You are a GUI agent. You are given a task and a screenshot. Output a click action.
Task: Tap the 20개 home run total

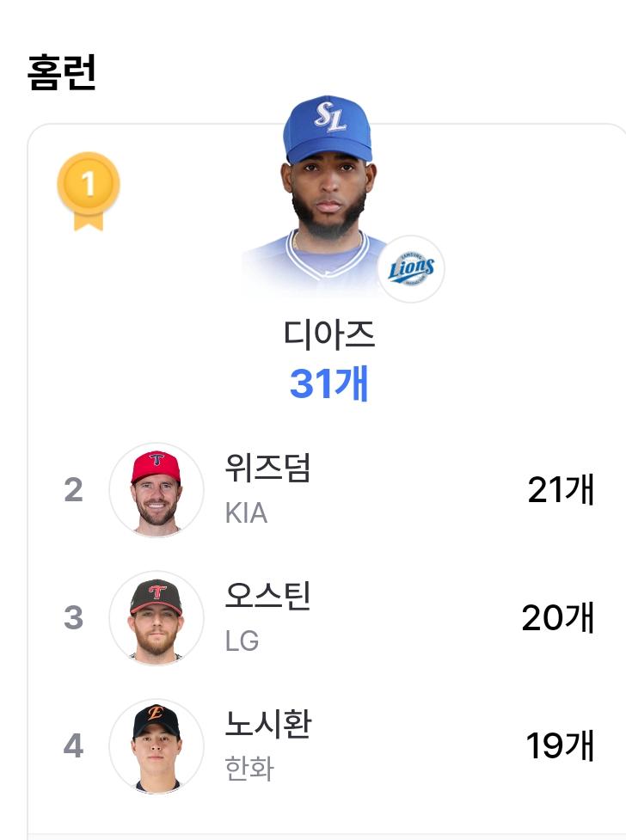pyautogui.click(x=557, y=617)
